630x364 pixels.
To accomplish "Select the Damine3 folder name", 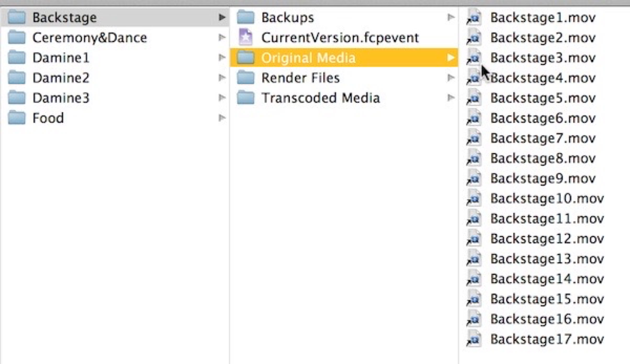I will pyautogui.click(x=61, y=98).
